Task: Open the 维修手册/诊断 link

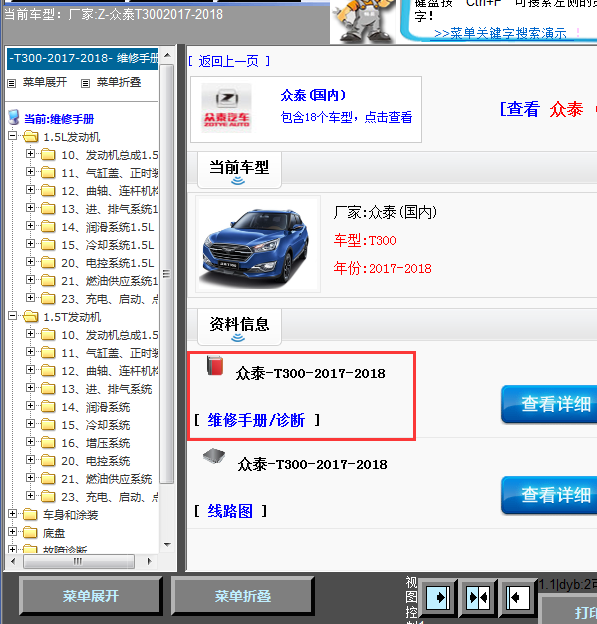Action: (256, 420)
